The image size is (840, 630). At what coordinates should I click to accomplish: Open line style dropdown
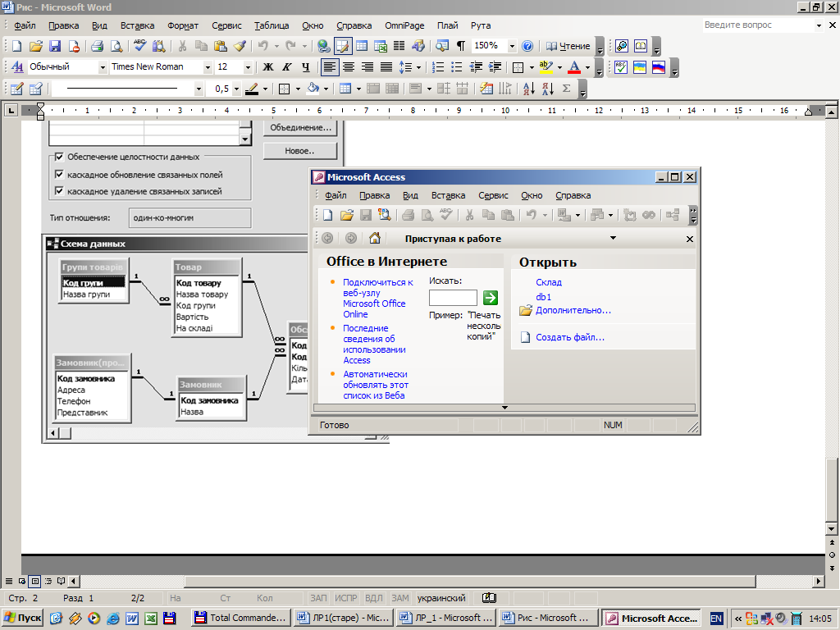[199, 89]
